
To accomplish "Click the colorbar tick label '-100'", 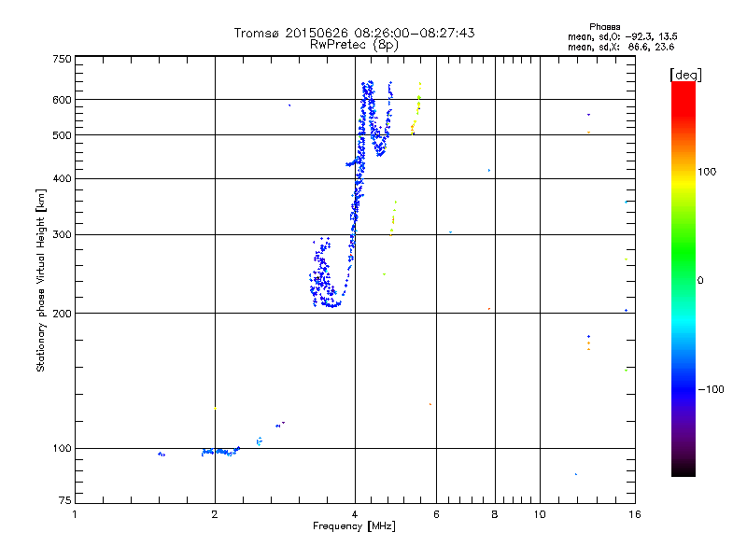I will (x=711, y=389).
